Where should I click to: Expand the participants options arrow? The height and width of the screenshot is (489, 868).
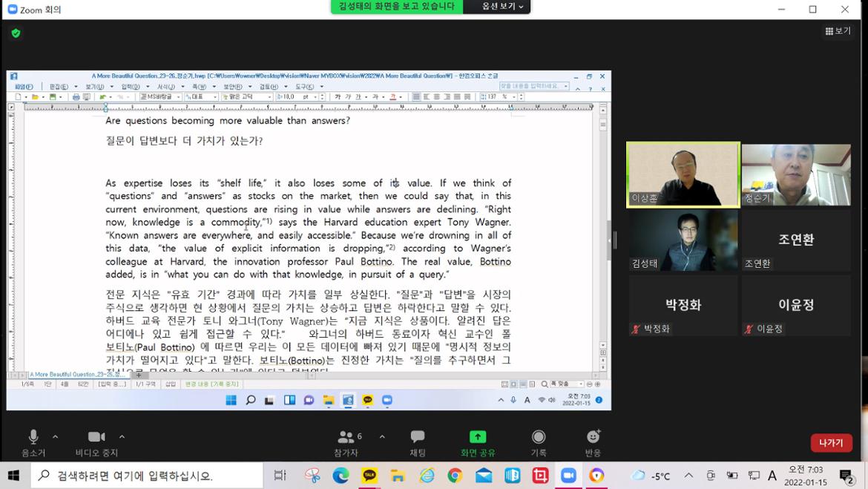point(382,437)
